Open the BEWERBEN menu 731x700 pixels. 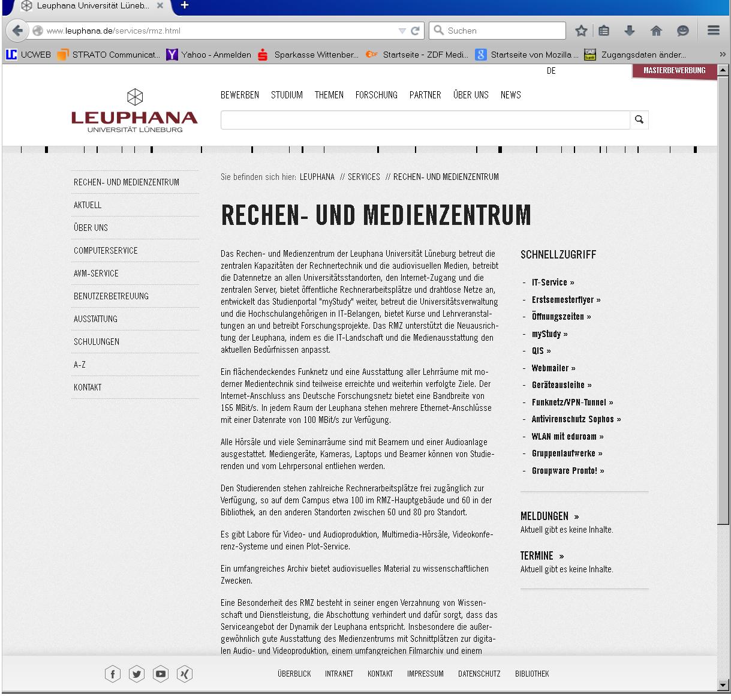[x=240, y=95]
